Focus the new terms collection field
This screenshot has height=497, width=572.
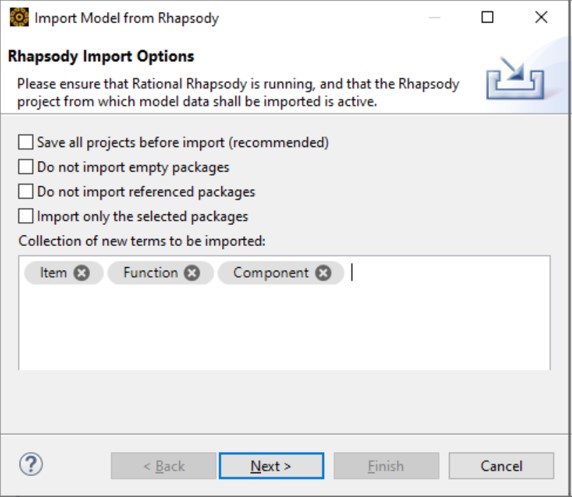(284, 313)
